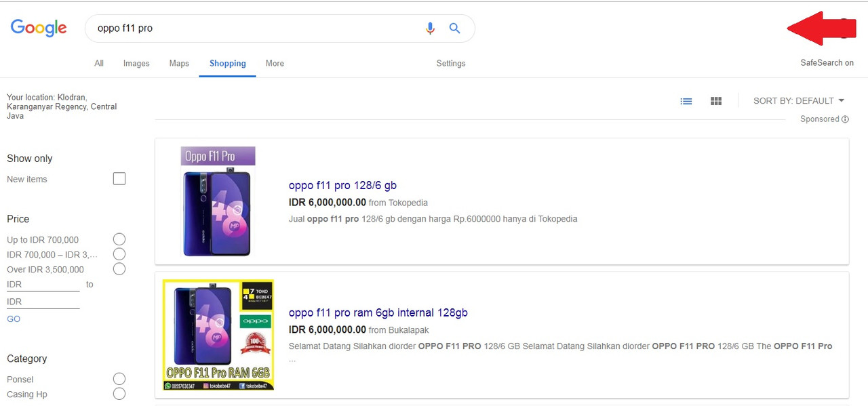The image size is (868, 406).
Task: Open the Maps tab
Action: [x=179, y=63]
